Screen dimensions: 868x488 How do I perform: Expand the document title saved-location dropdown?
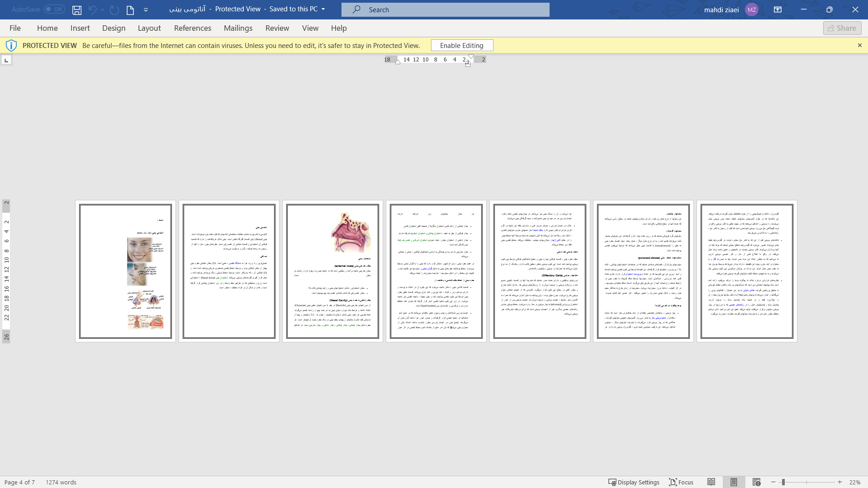point(323,9)
